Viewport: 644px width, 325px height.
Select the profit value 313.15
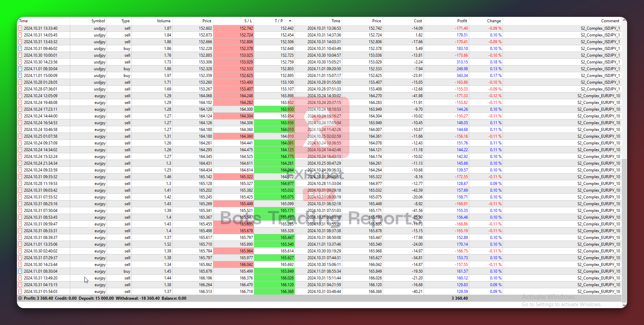click(462, 62)
